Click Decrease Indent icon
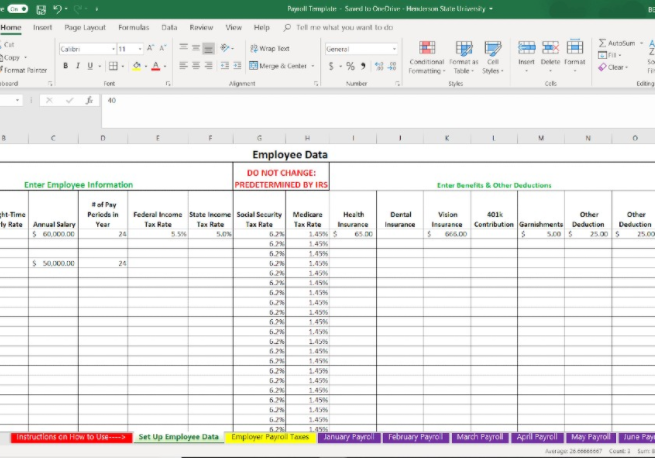Screen dimensions: 655x458 (x=225, y=66)
